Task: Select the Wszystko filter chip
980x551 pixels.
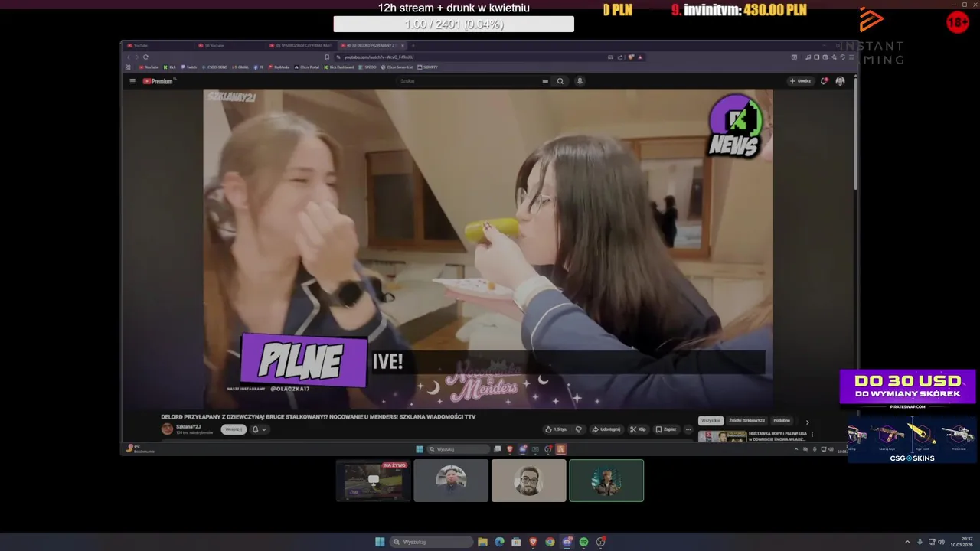Action: tap(710, 420)
